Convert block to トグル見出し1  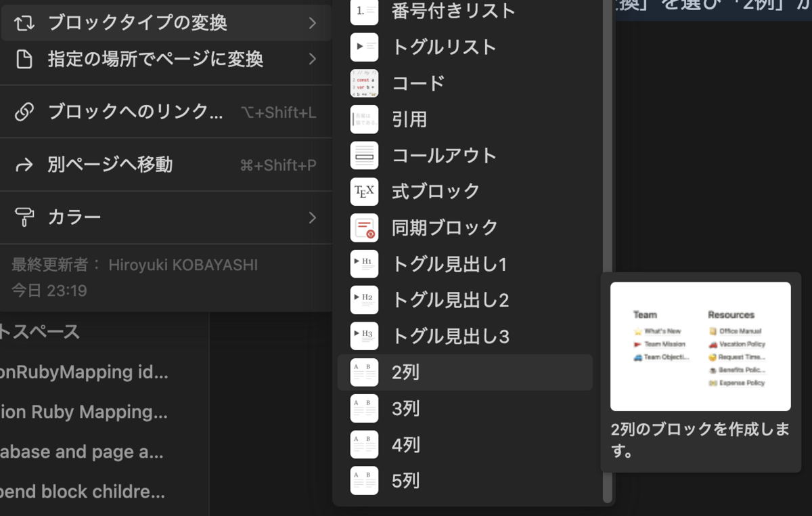[465, 263]
